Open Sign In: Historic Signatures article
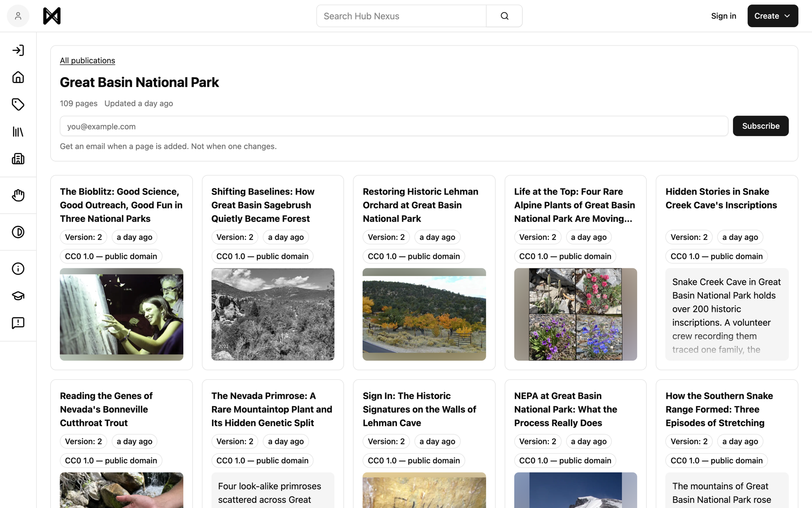 click(420, 409)
